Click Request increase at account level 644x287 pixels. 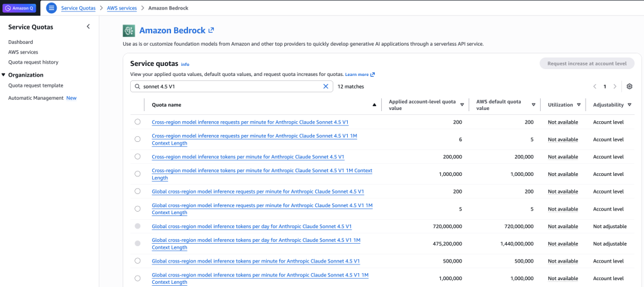tap(587, 63)
